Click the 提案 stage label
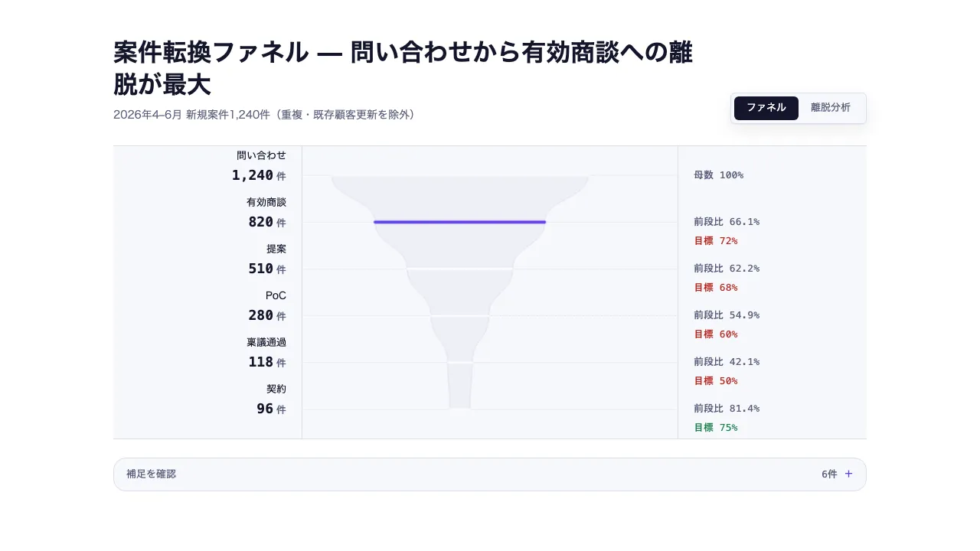 tap(276, 249)
